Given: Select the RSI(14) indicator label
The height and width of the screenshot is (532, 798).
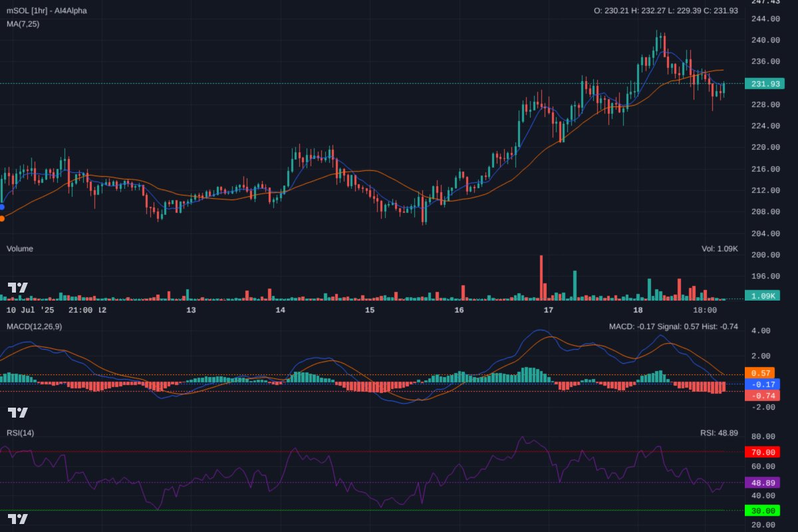Looking at the screenshot, I should [x=21, y=433].
